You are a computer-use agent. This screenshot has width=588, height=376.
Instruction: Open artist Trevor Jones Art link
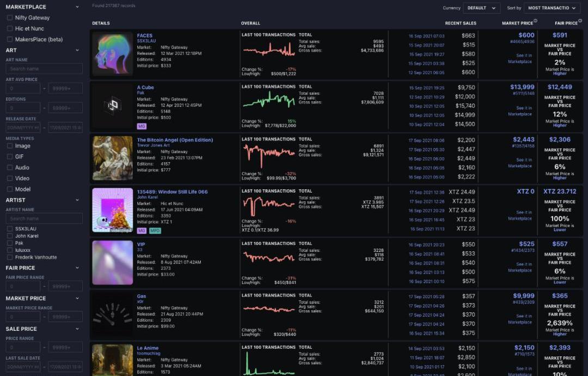point(154,145)
